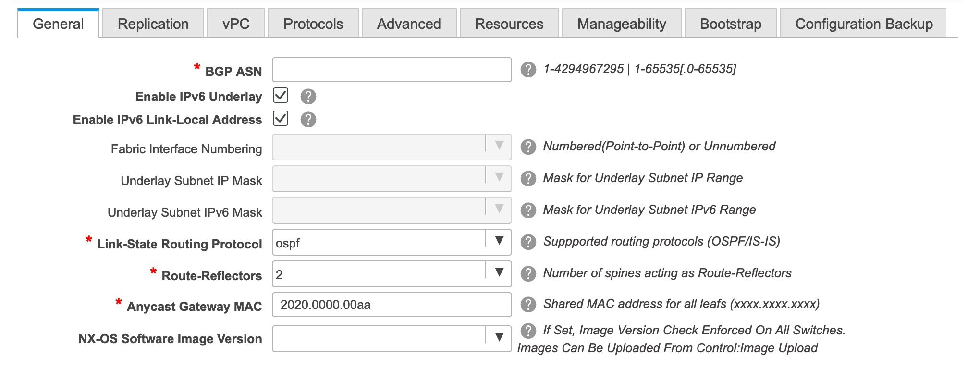
Task: Show help for NX-OS Software Image Version
Action: pos(528,331)
